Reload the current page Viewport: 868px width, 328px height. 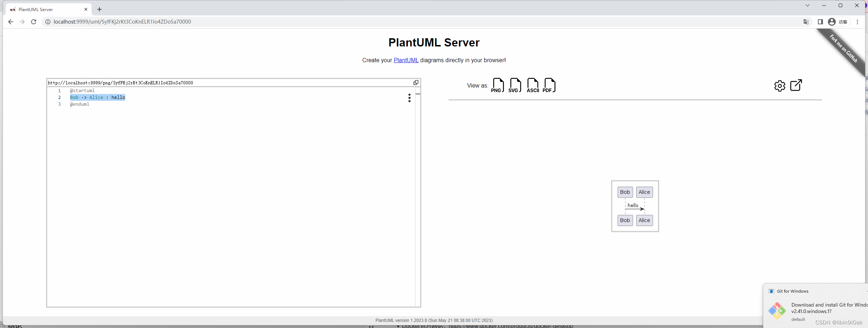34,22
